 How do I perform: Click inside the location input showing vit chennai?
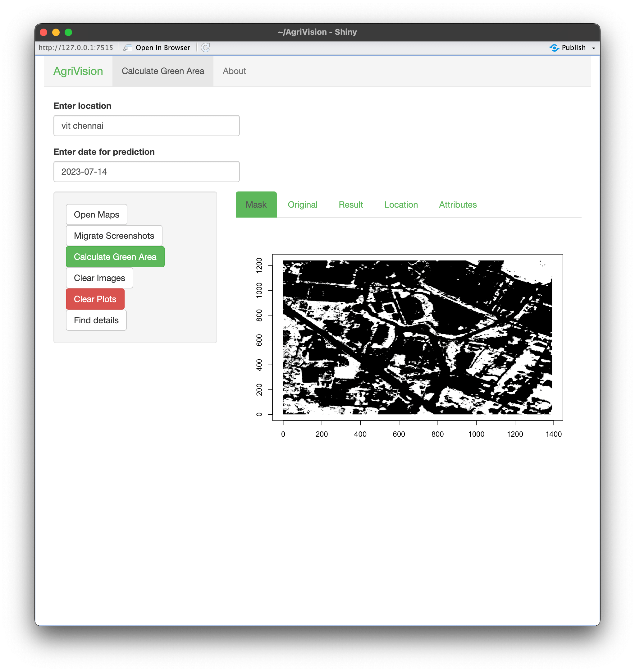(x=147, y=125)
